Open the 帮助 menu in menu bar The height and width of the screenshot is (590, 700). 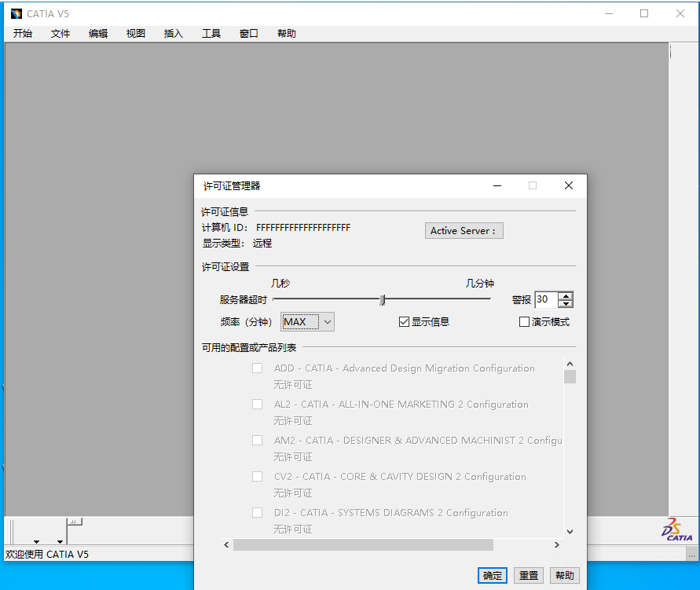[x=287, y=34]
